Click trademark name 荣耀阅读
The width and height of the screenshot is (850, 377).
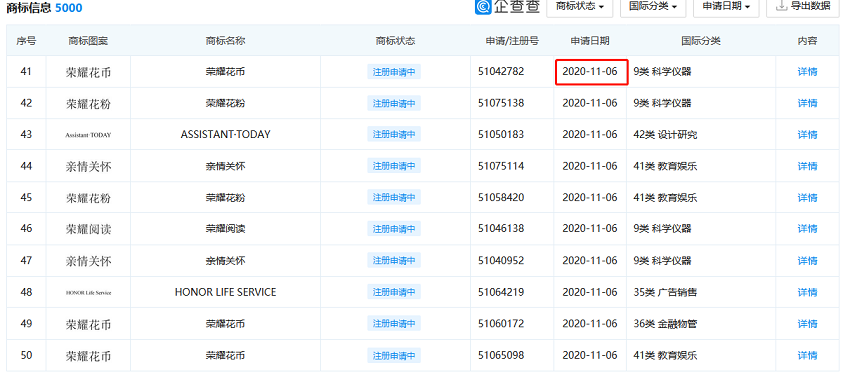point(226,229)
